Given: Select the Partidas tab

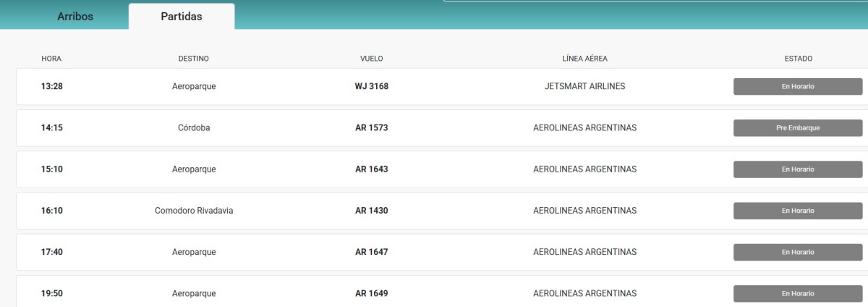Looking at the screenshot, I should (x=182, y=17).
